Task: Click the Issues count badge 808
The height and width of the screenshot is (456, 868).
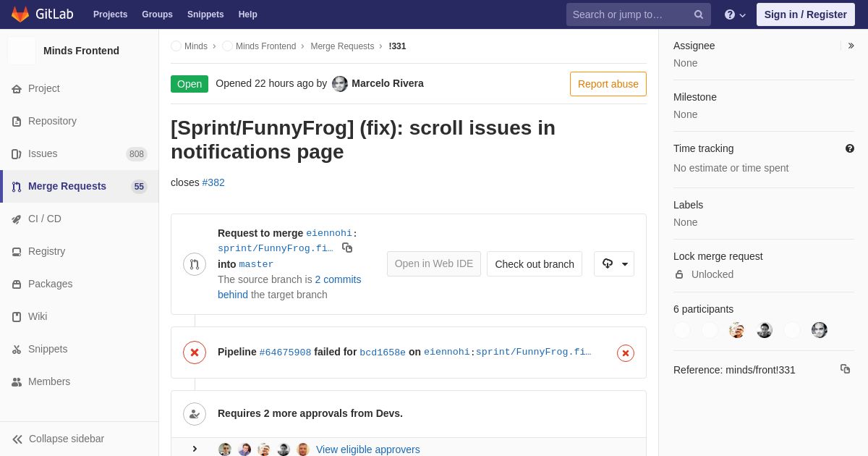Action: click(x=137, y=154)
